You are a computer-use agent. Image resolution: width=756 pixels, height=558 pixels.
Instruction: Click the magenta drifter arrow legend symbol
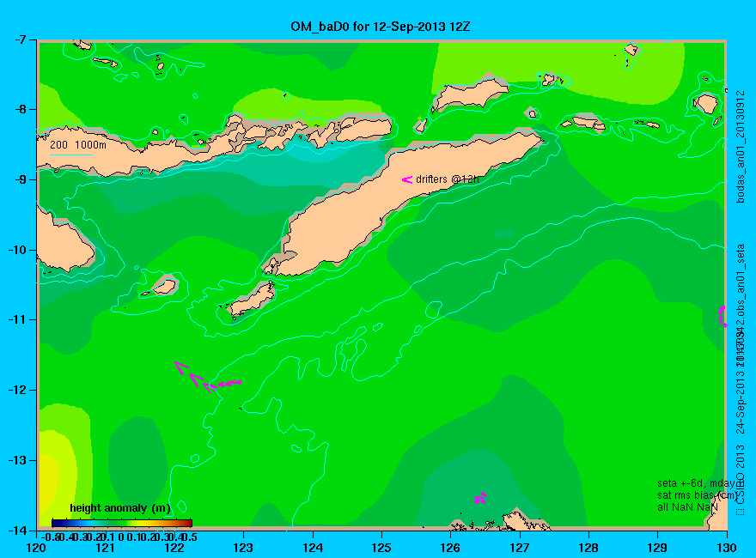tap(407, 179)
